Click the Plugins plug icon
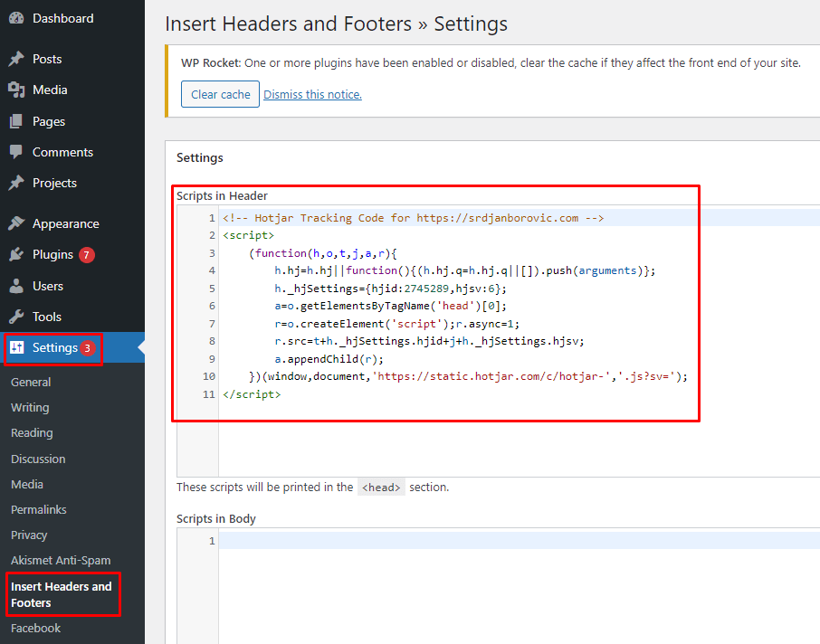The width and height of the screenshot is (820, 644). pyautogui.click(x=16, y=254)
